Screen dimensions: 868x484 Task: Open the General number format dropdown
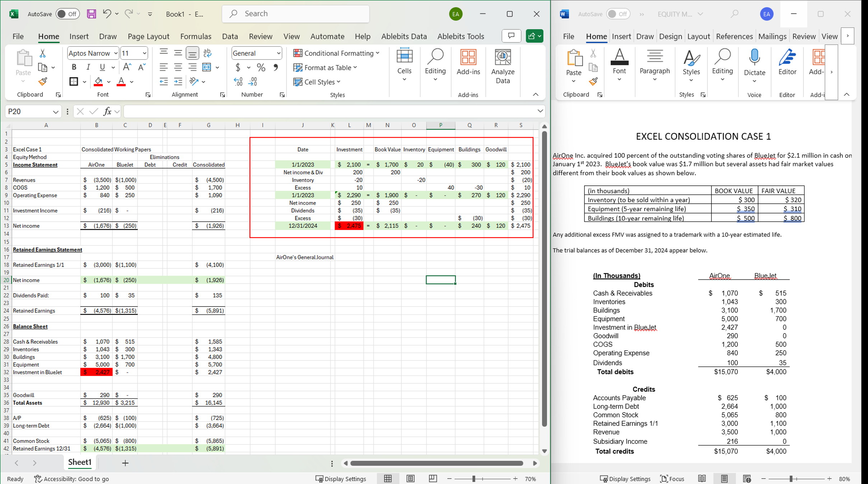coord(278,53)
